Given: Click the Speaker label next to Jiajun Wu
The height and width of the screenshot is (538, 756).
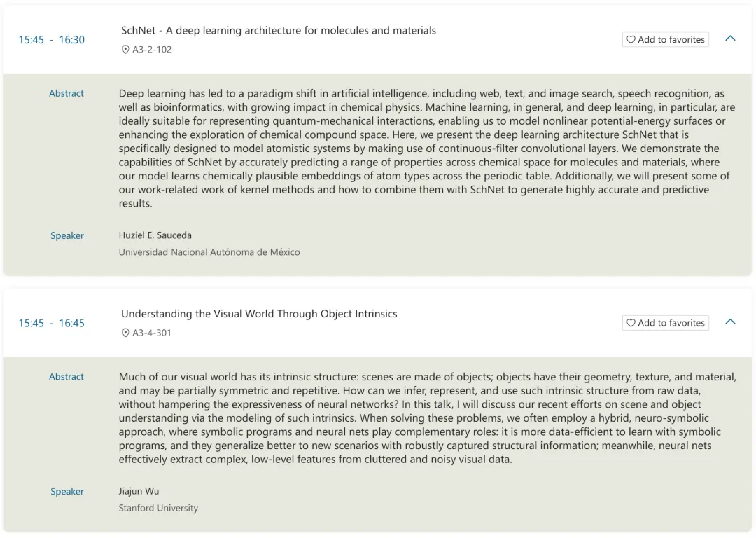Looking at the screenshot, I should 67,491.
